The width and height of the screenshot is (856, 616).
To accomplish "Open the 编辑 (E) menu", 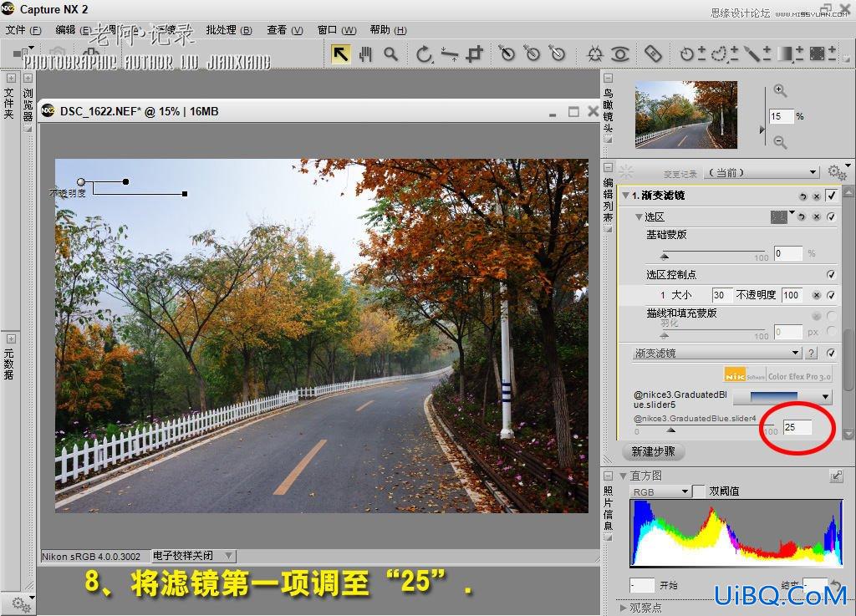I will pos(74,30).
